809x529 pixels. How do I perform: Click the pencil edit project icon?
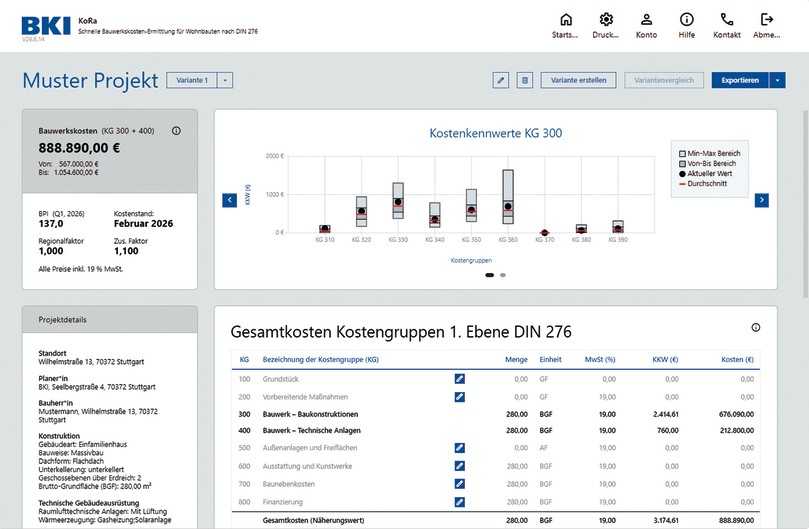tap(500, 81)
